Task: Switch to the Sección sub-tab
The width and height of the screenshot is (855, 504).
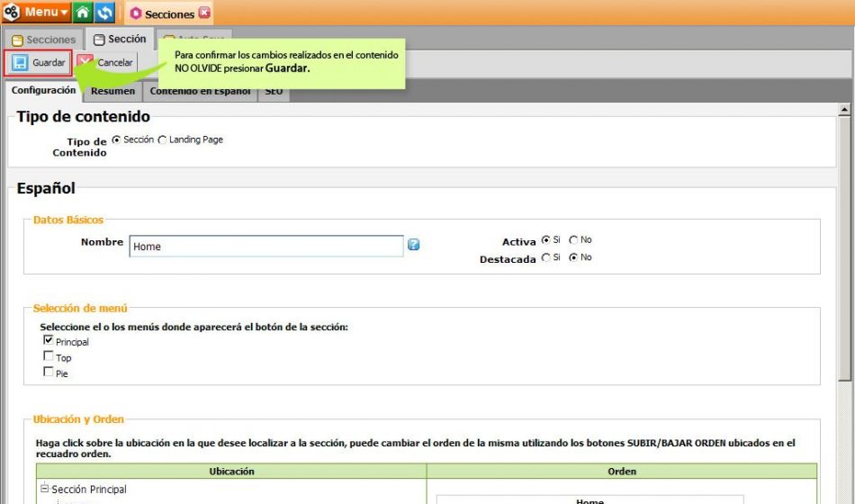Action: tap(120, 40)
